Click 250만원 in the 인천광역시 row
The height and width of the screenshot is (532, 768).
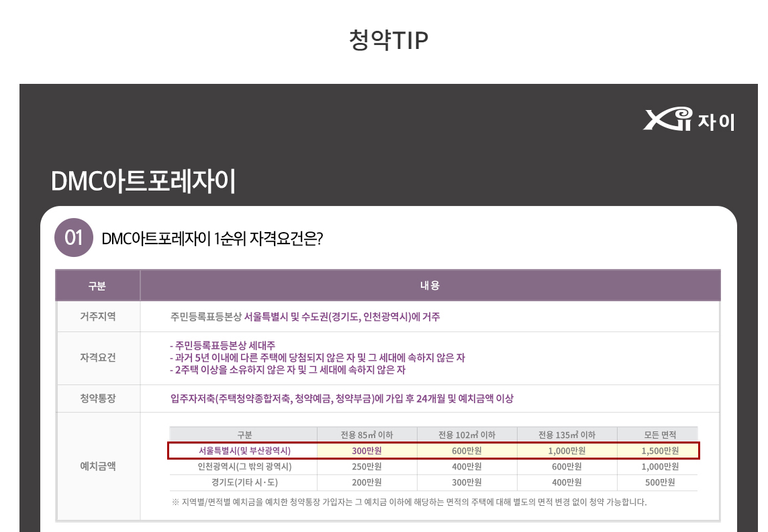pyautogui.click(x=367, y=466)
